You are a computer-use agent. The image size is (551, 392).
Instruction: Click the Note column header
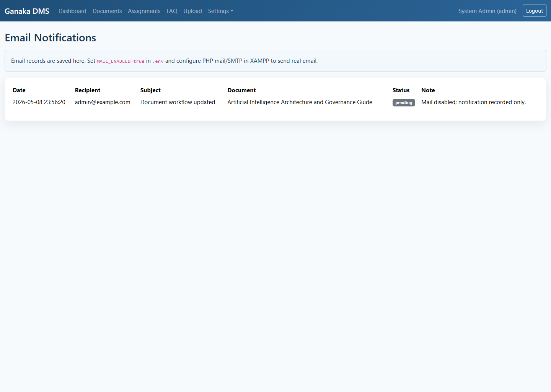[x=428, y=90]
